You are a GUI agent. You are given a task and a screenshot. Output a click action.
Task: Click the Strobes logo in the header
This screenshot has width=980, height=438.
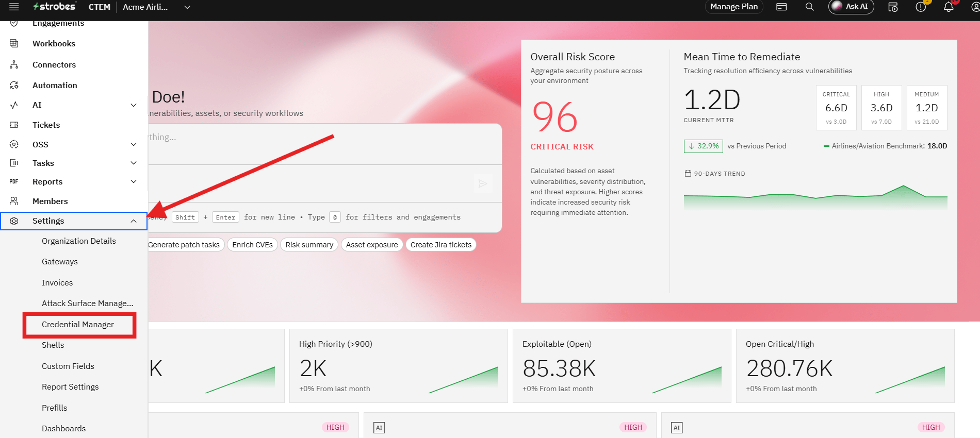click(55, 7)
